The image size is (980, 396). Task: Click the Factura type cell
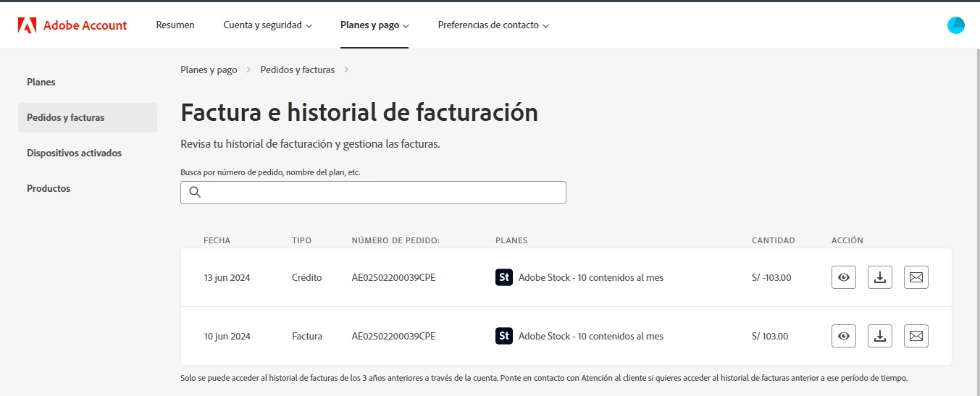click(x=307, y=336)
